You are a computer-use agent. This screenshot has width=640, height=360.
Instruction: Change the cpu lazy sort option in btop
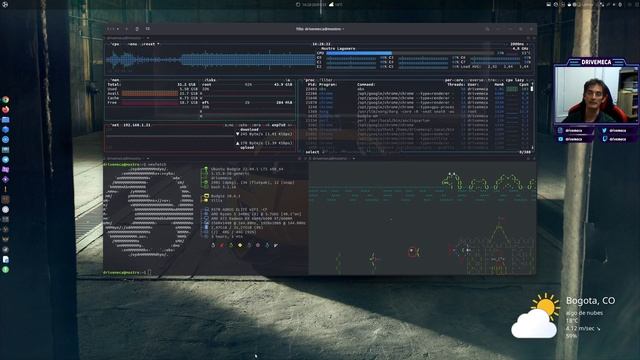pyautogui.click(x=516, y=80)
